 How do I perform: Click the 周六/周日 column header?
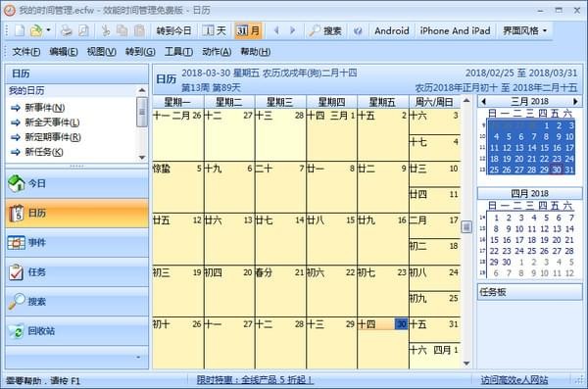434,102
